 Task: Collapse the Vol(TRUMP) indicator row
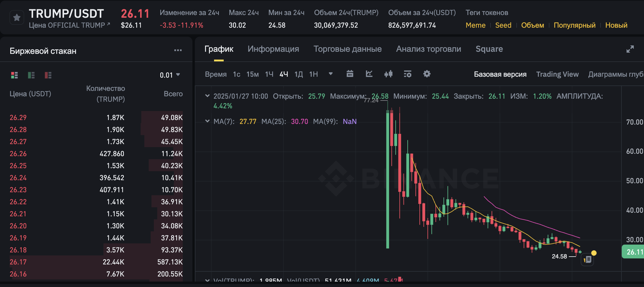coord(207,280)
